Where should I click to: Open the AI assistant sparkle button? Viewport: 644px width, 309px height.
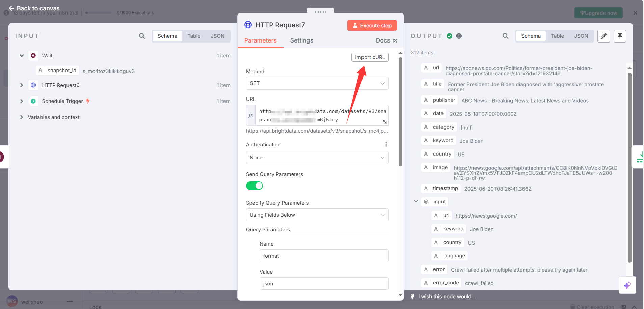pos(627,285)
